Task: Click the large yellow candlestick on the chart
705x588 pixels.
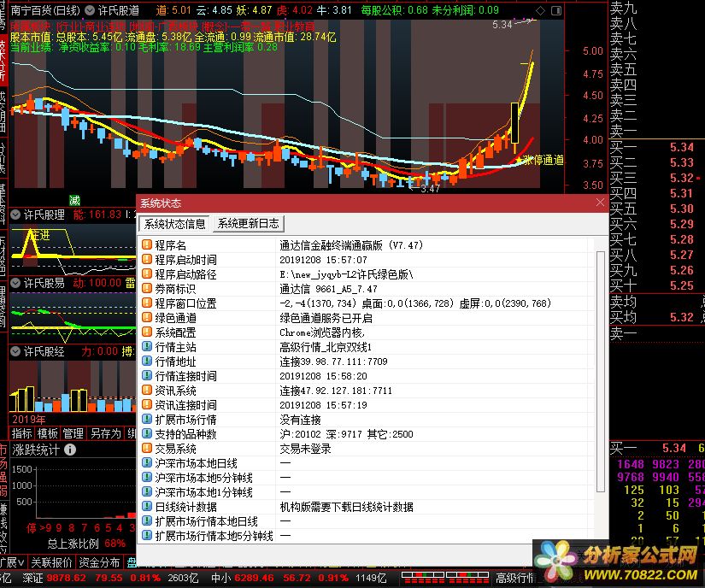Action: 514,123
